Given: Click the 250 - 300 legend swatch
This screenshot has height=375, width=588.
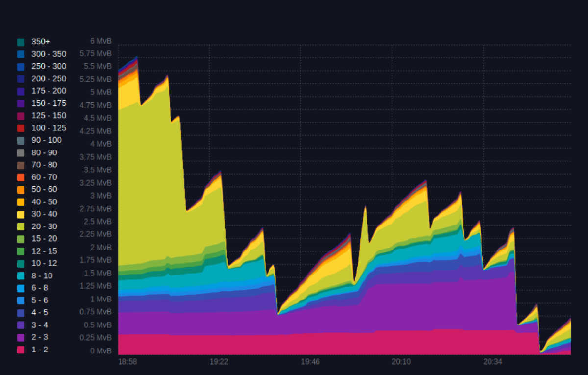Looking at the screenshot, I should click(21, 67).
